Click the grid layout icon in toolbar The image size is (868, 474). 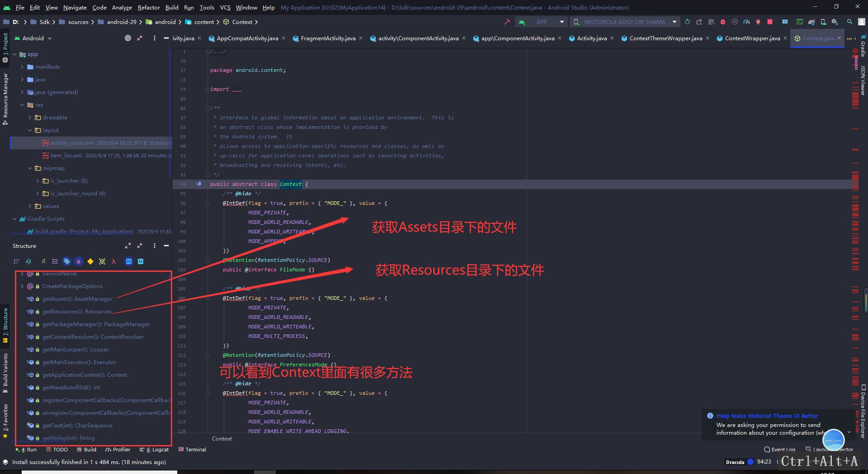(785, 22)
